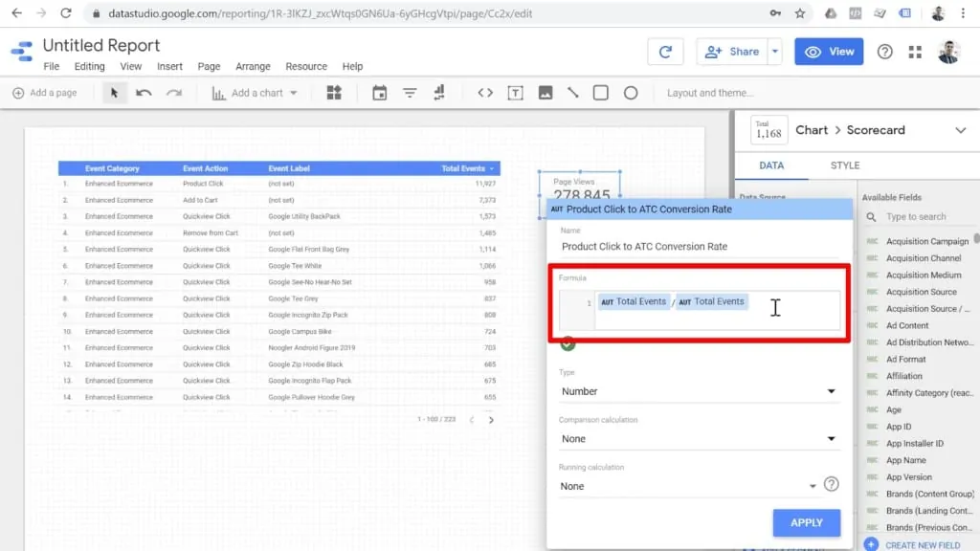Switch to the STYLE tab
This screenshot has height=551, width=980.
coord(845,165)
